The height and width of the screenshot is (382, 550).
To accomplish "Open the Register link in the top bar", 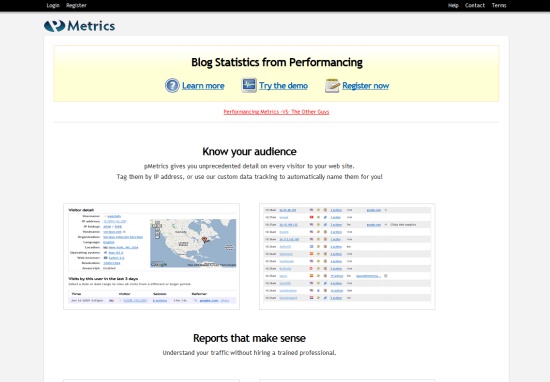I will (x=76, y=5).
